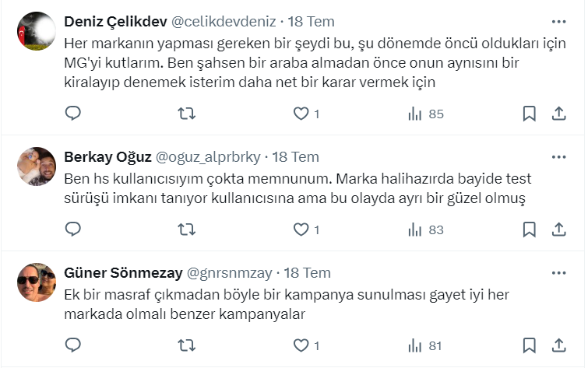
Task: Retweet Berkay Oğuz's tweet
Action: [x=187, y=230]
